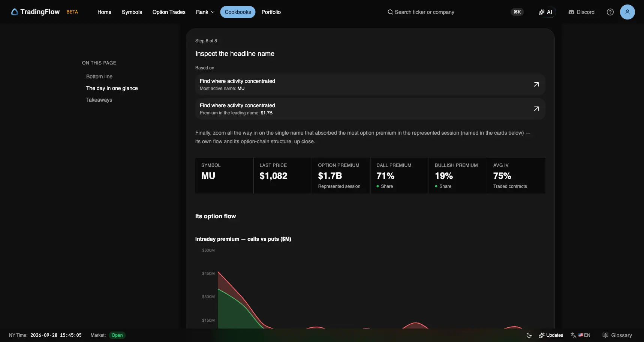Jump to Takeaways section
The width and height of the screenshot is (644, 342).
coord(99,100)
